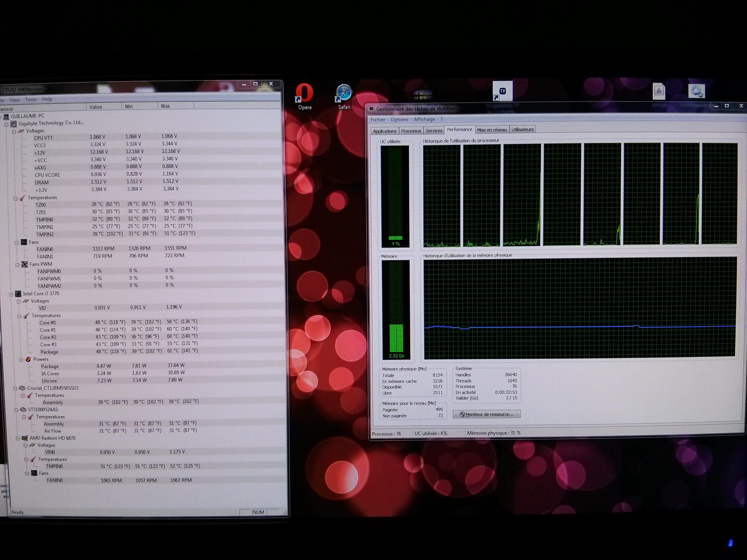The height and width of the screenshot is (560, 747).
Task: Click the Intel CPU Voltages icon
Action: (x=26, y=301)
